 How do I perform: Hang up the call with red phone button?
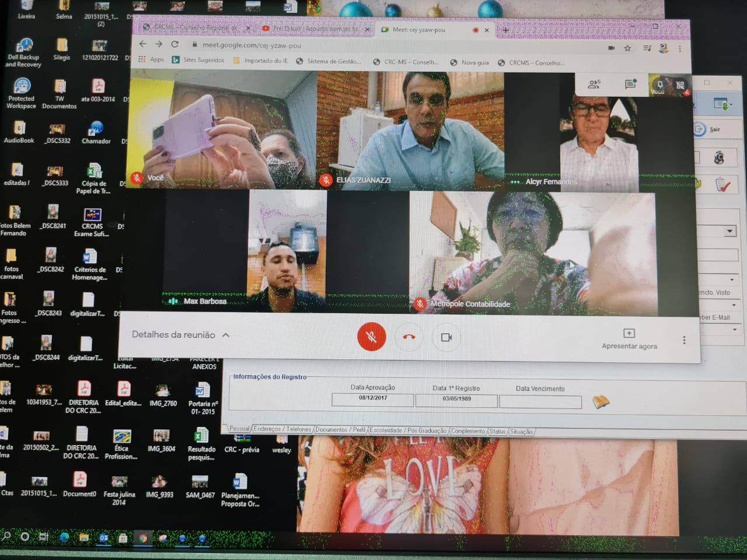pyautogui.click(x=409, y=337)
